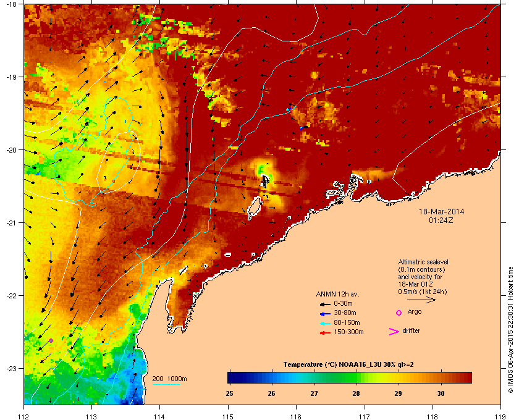Screen dimensions: 519x420
Task: Click the 0.5m/s velocity scale arrow
Action: click(421, 300)
